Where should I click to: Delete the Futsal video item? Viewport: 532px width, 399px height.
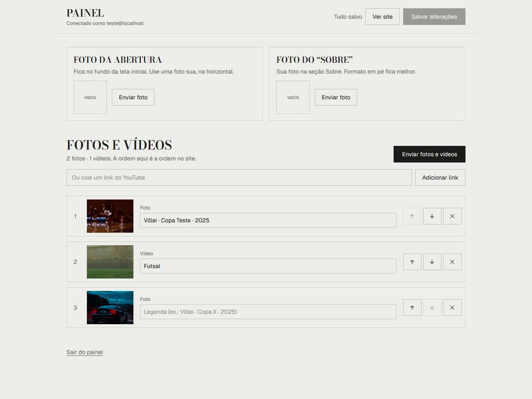452,262
